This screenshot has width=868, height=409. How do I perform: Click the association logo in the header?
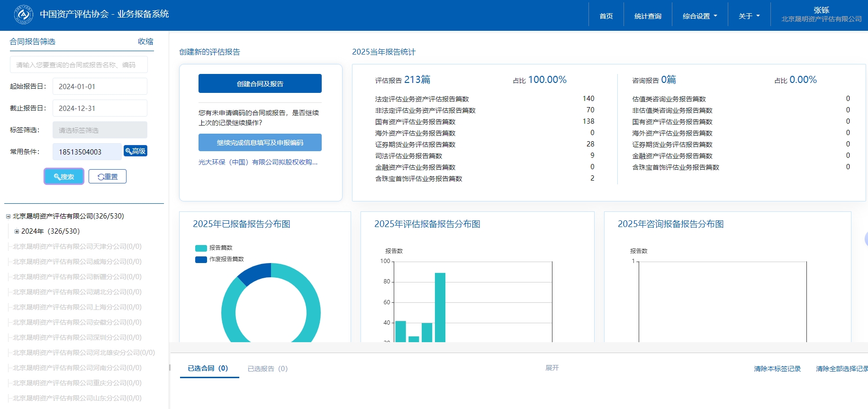(x=24, y=15)
